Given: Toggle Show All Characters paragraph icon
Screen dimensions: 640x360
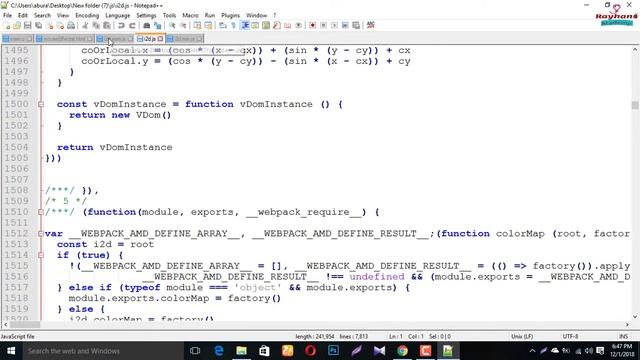Looking at the screenshot, I should (x=233, y=25).
